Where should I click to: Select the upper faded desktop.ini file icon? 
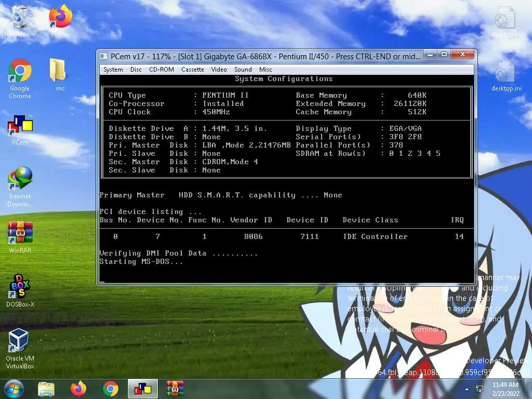506,22
